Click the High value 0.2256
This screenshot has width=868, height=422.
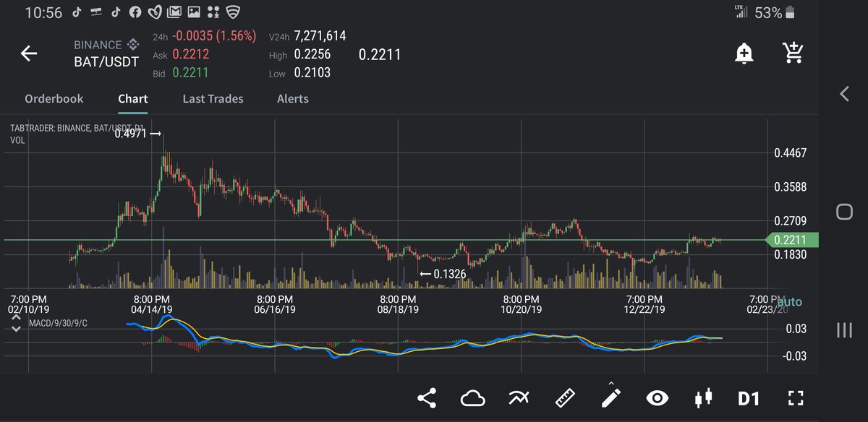pos(312,56)
